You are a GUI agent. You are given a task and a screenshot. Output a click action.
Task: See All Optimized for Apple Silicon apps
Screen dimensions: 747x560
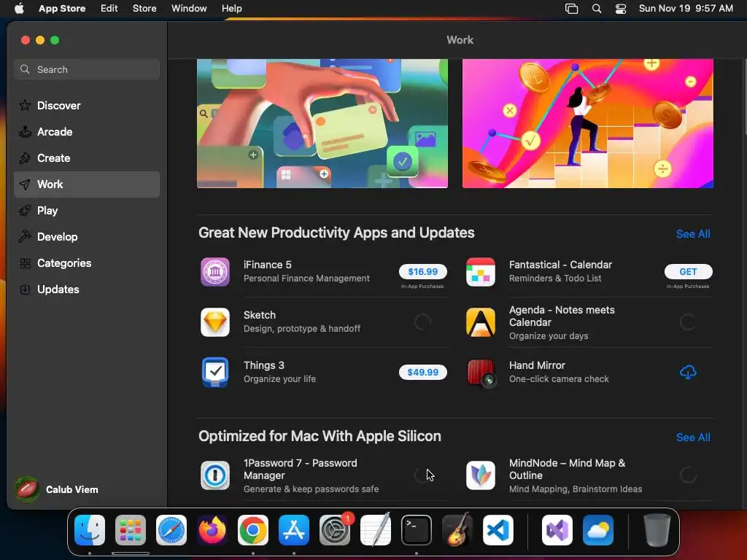693,437
